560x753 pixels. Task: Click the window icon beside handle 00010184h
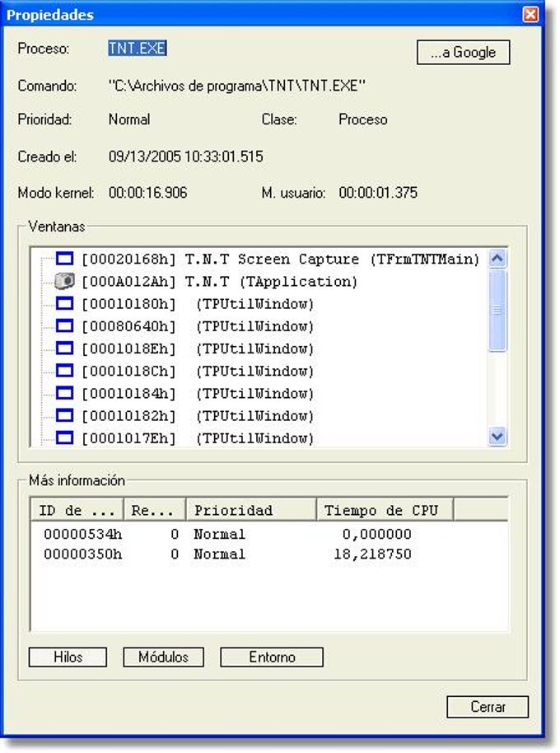coord(65,393)
